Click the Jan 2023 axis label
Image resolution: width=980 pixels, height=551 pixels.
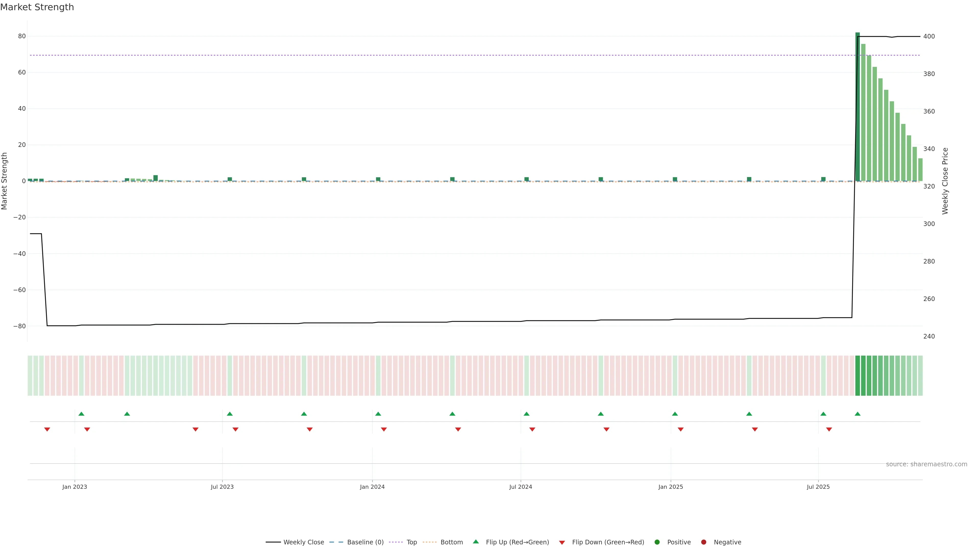[x=75, y=487]
